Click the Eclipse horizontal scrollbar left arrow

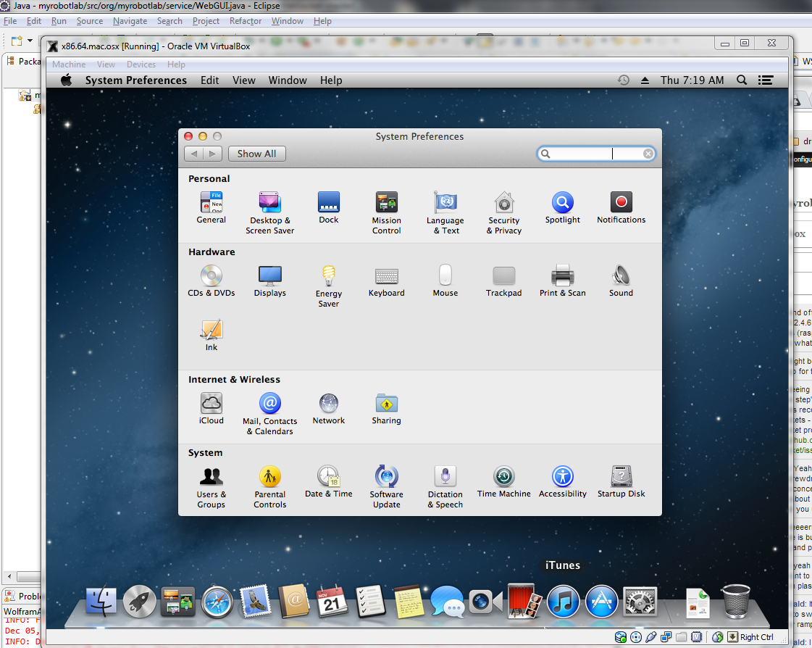pos(9,576)
